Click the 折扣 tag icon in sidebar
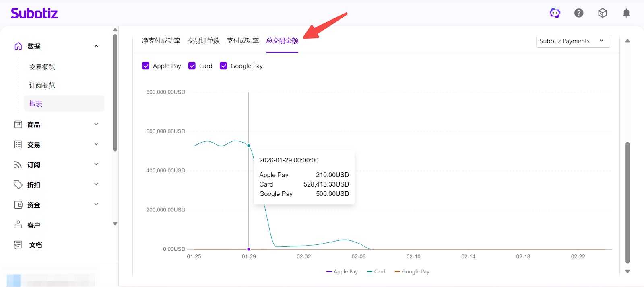The image size is (644, 287). 18,185
